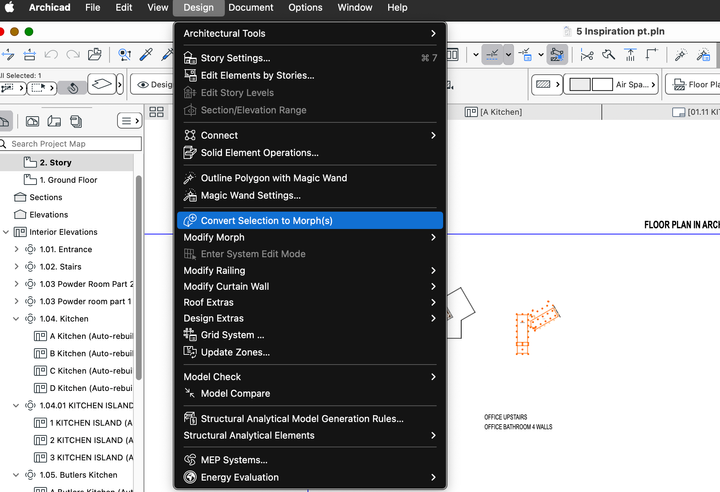The height and width of the screenshot is (492, 720).
Task: Select Model Compare
Action: click(x=310, y=393)
